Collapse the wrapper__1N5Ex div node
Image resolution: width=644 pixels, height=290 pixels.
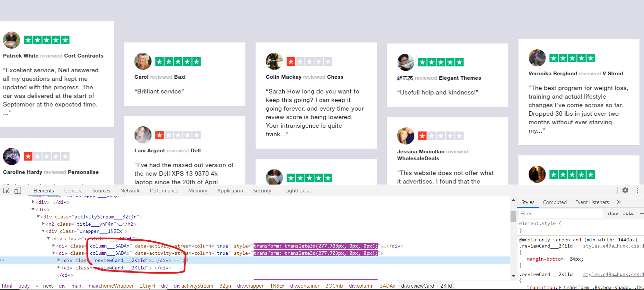click(x=43, y=231)
